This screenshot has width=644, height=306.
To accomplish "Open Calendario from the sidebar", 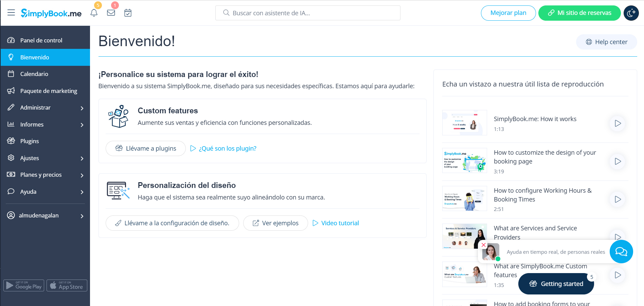I will click(35, 74).
